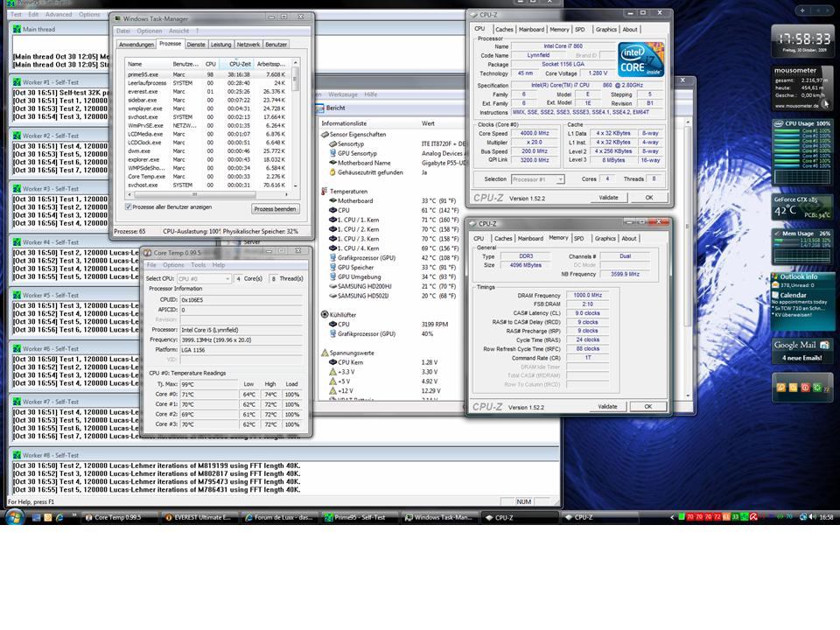Click the Task-Manager title bar icon
Screen dimensions: 840x630
(x=117, y=18)
